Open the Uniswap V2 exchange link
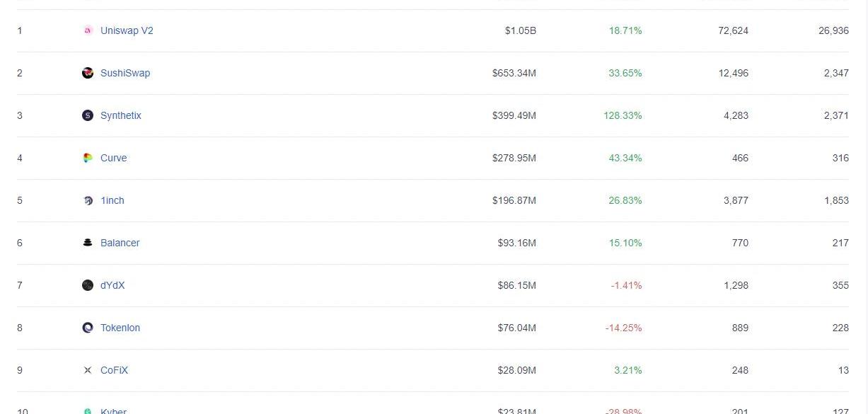Viewport: 868px width, 414px height. pos(127,30)
